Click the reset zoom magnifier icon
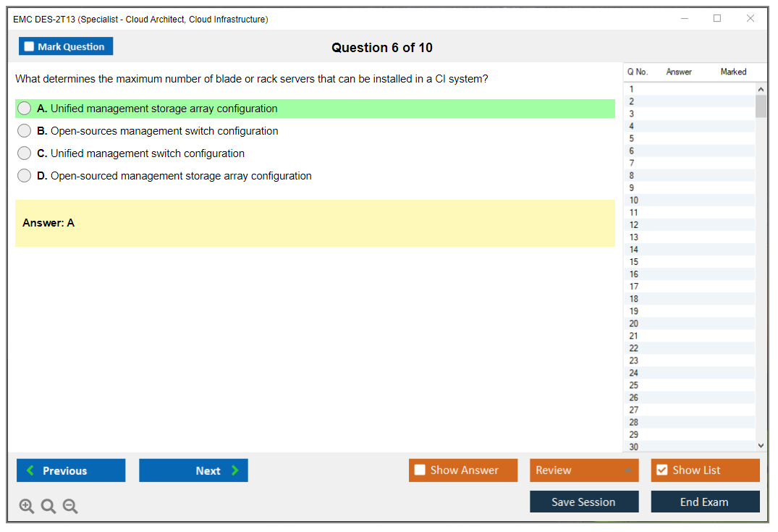The width and height of the screenshot is (778, 532). (x=48, y=506)
